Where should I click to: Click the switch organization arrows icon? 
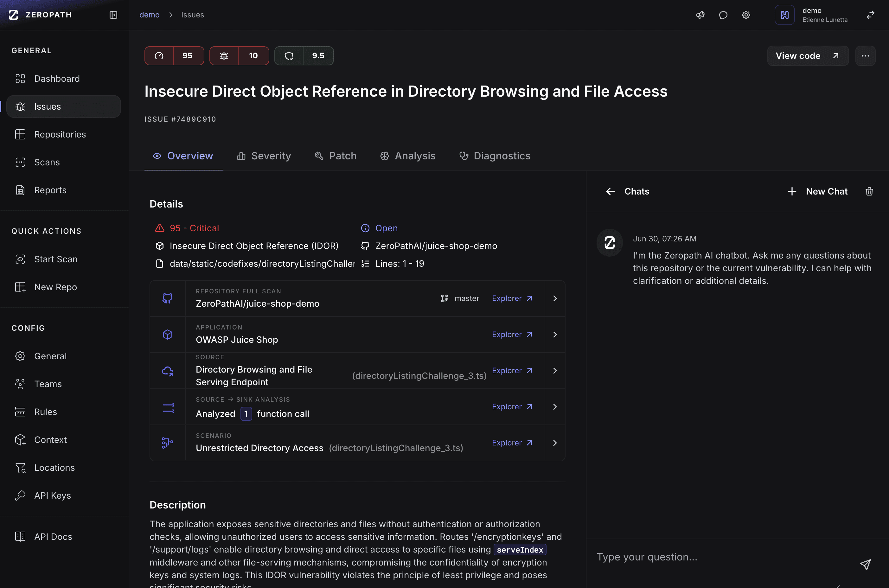[x=870, y=15]
